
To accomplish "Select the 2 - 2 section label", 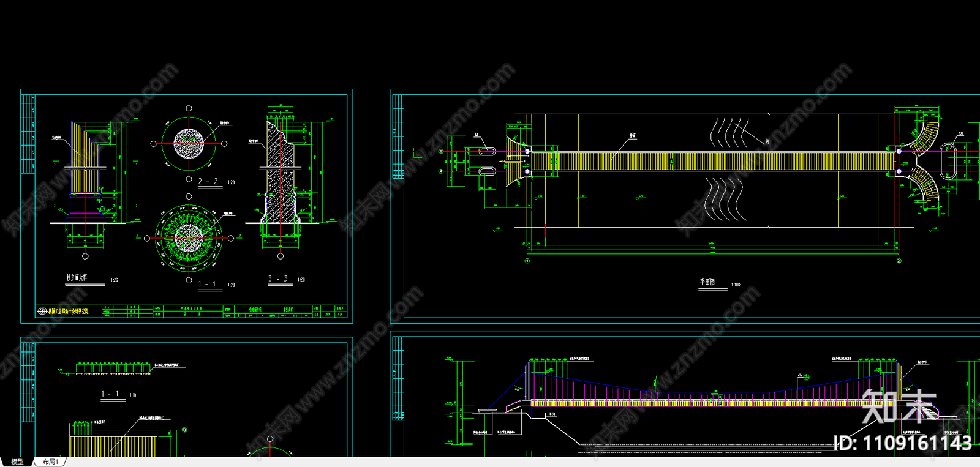I will tap(208, 182).
